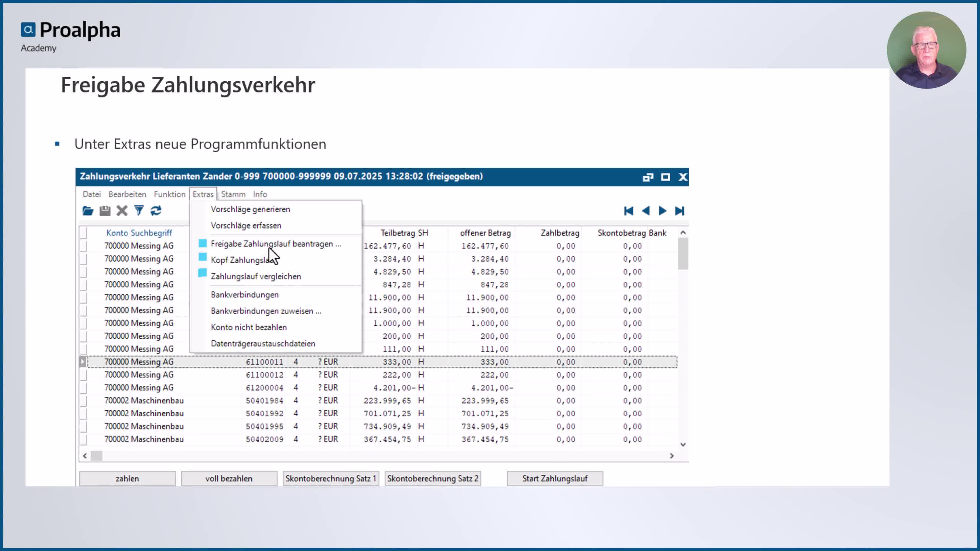The image size is (980, 551).
Task: Select Zahlungslauf vergleichen entry
Action: pos(276,277)
